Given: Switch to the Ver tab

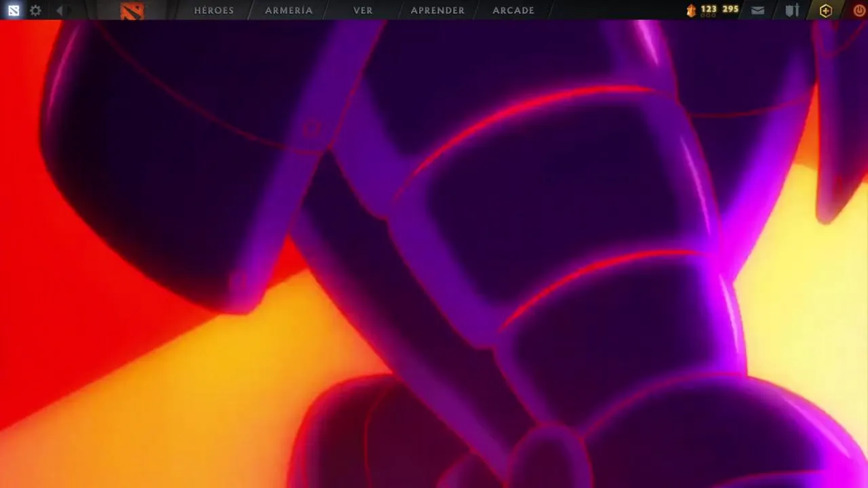Looking at the screenshot, I should point(363,10).
